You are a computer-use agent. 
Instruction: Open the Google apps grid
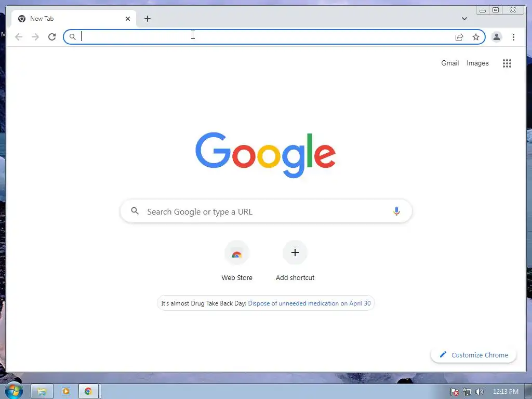(507, 63)
